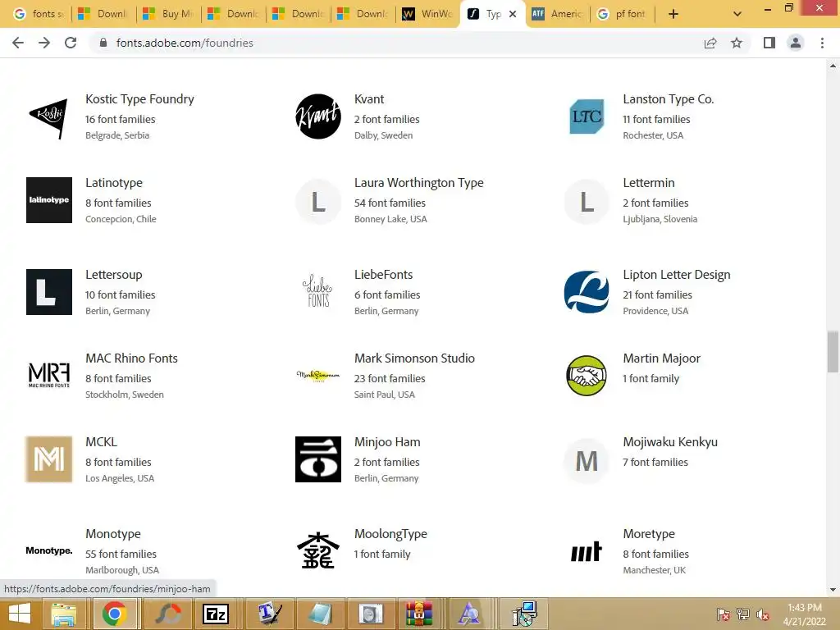Click Chrome icon in the taskbar
This screenshot has height=630, width=840.
coord(114,614)
